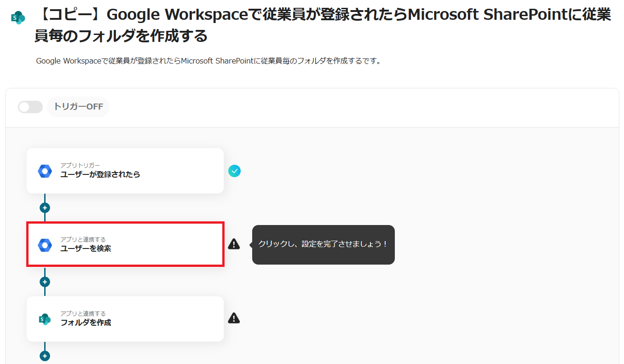Click the flow description text under the title
This screenshot has width=624, height=364.
click(208, 61)
